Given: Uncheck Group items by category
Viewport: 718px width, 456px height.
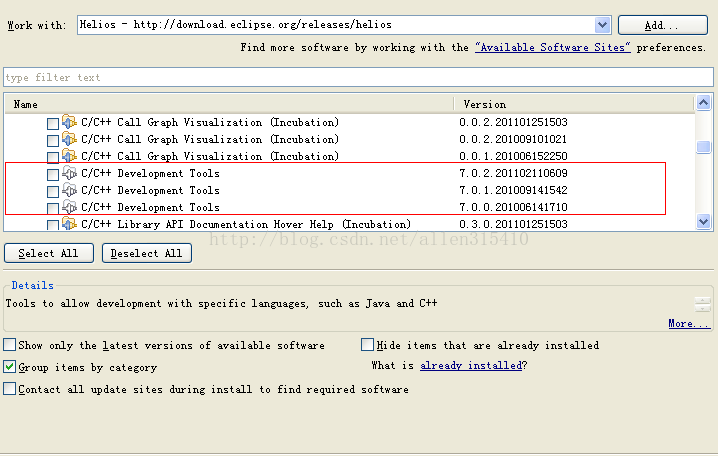Looking at the screenshot, I should tap(10, 367).
